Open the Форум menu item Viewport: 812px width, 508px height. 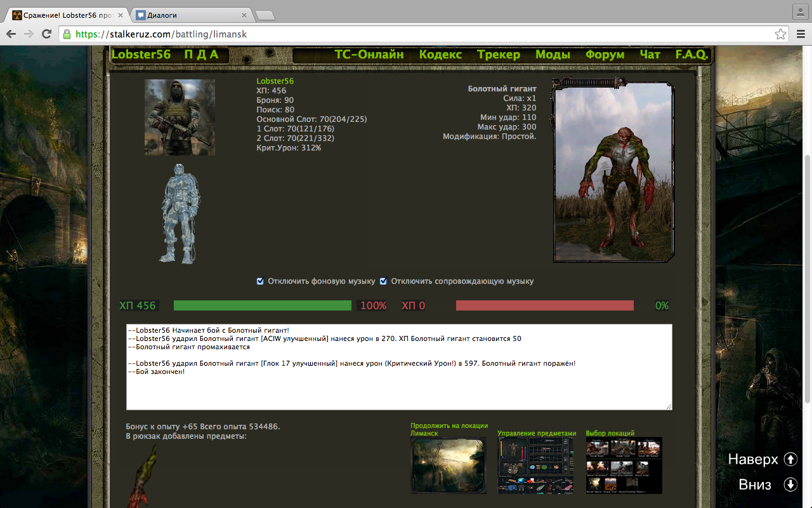(x=605, y=55)
